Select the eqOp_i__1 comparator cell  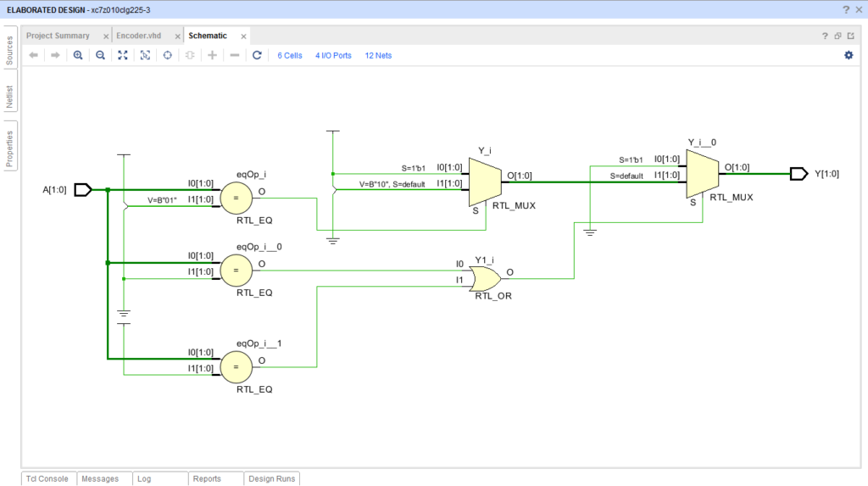click(x=236, y=367)
